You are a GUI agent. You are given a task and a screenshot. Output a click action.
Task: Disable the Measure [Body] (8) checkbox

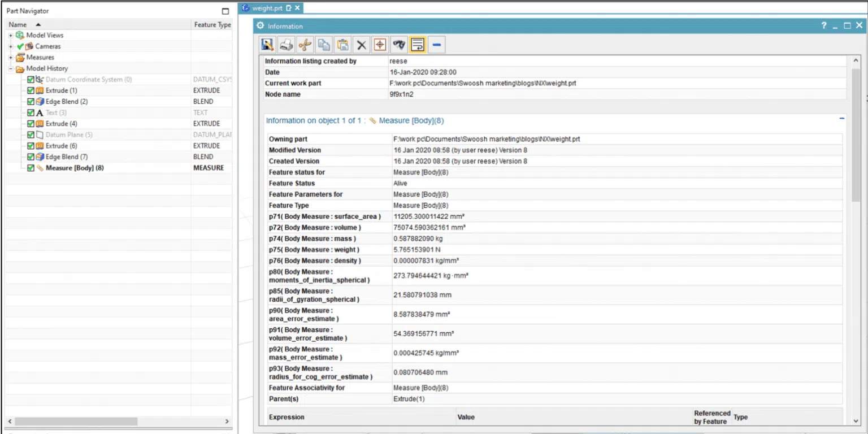coord(30,168)
